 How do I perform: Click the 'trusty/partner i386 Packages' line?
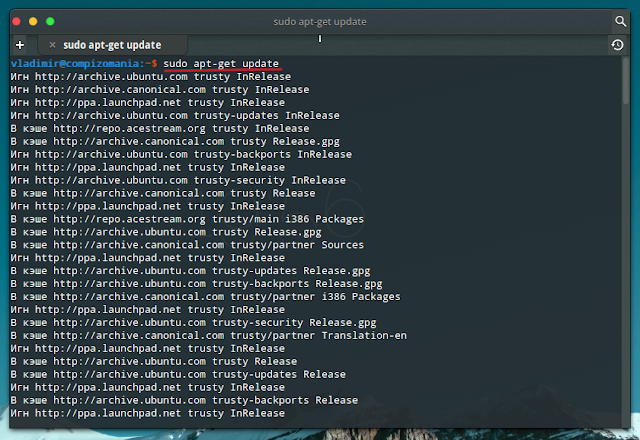[x=206, y=297]
